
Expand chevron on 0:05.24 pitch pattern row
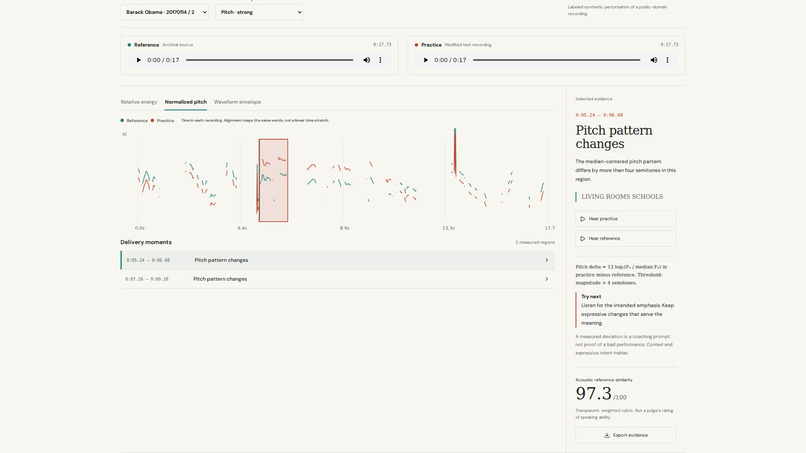[546, 260]
